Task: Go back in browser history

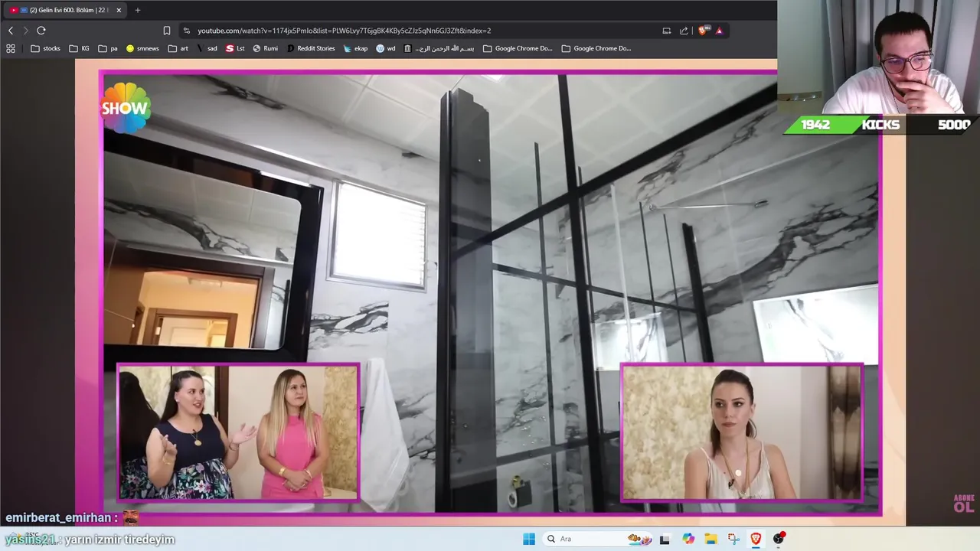Action: tap(11, 31)
